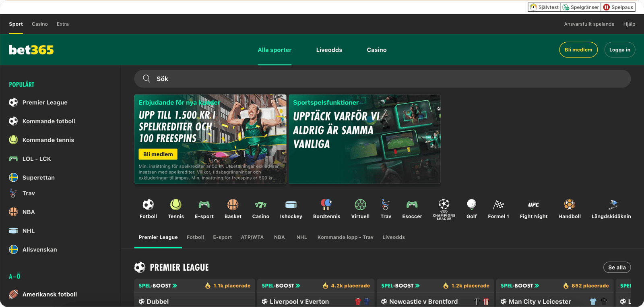Open the Hjälp link
644x307 pixels.
(x=630, y=24)
